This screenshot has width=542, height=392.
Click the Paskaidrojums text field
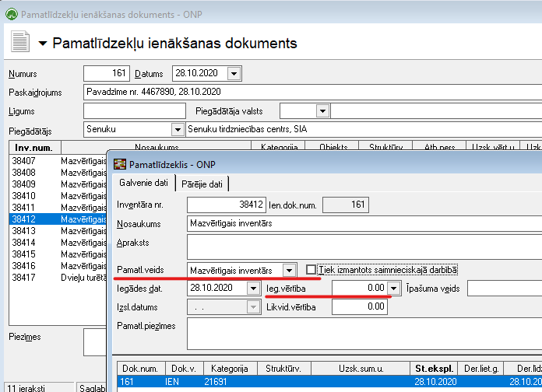point(312,93)
